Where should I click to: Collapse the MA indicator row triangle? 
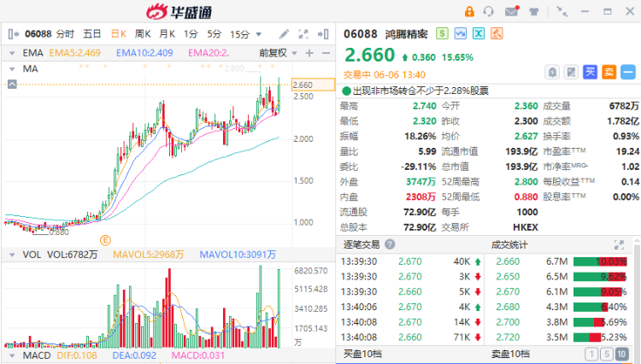click(12, 69)
